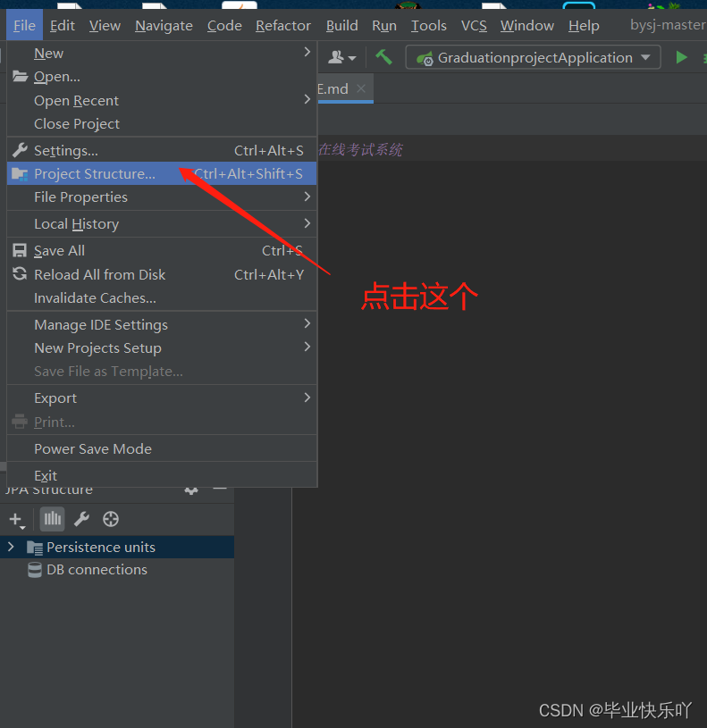Click the Open folder icon
This screenshot has width=707, height=728.
(x=20, y=76)
